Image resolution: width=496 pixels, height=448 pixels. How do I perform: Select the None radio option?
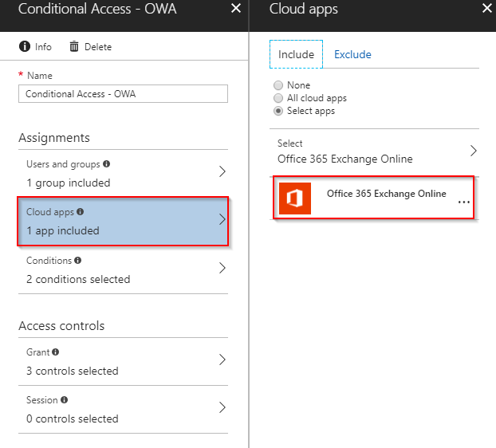(278, 85)
